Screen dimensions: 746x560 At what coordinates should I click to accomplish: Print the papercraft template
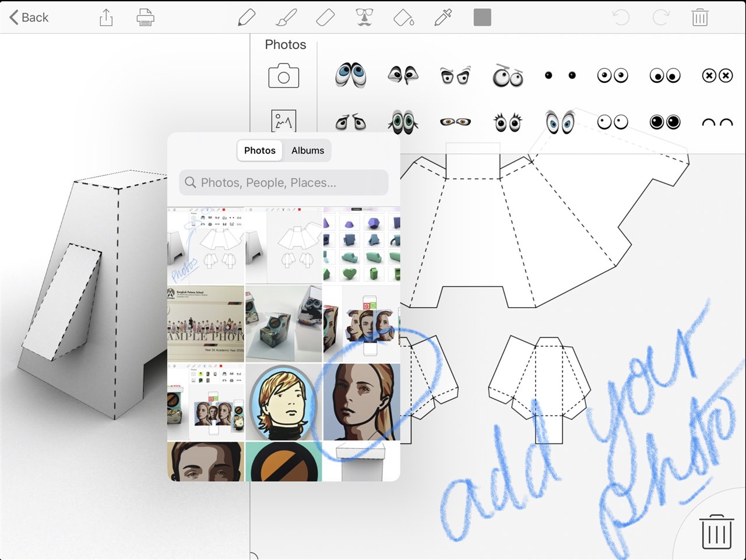pyautogui.click(x=145, y=17)
